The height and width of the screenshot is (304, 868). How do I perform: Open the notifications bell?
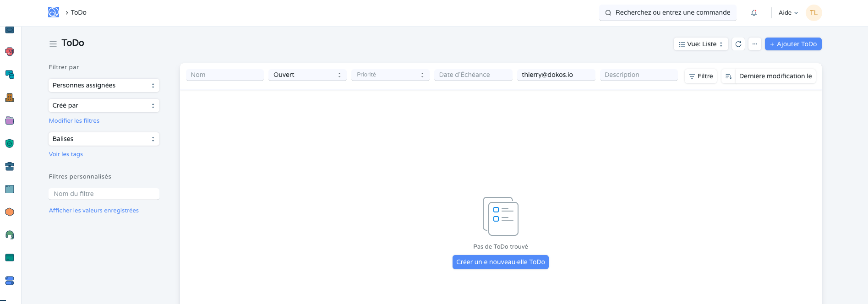coord(753,13)
